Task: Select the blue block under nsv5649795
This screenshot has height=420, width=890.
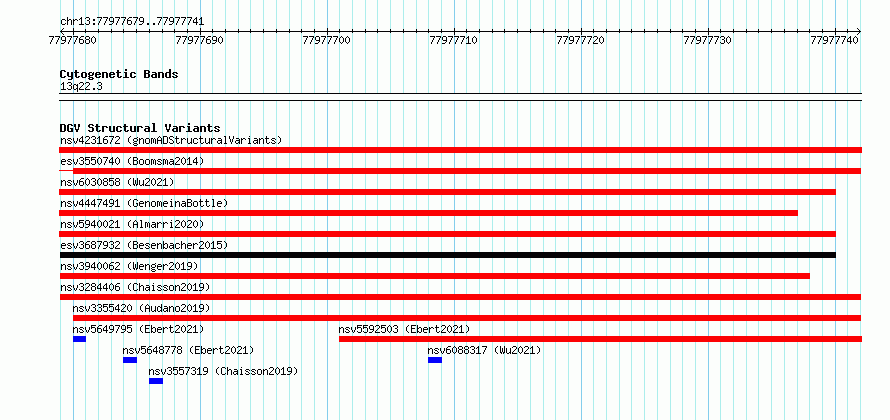Action: pyautogui.click(x=79, y=339)
